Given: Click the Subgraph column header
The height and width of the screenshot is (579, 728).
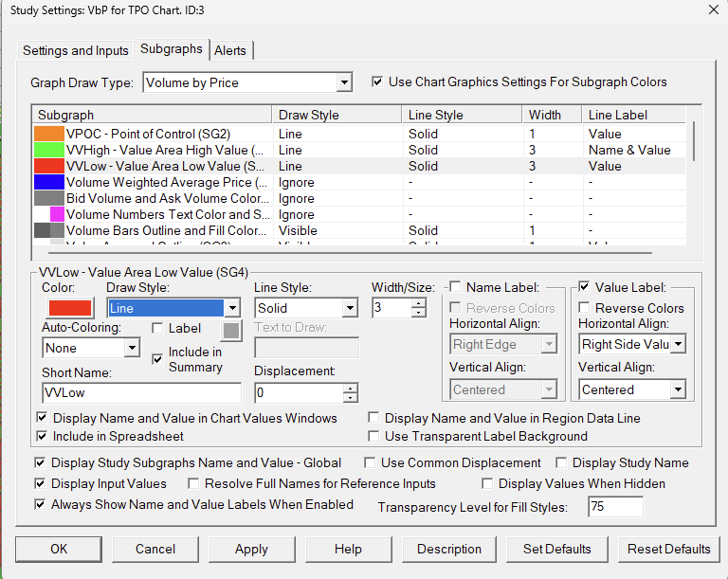Looking at the screenshot, I should tap(152, 115).
